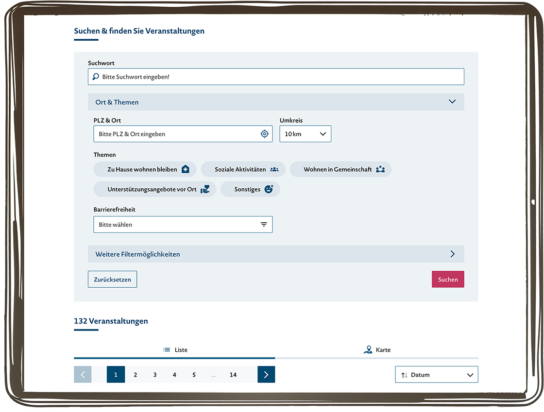Image resolution: width=544 pixels, height=412 pixels.
Task: Click the previous page arrow button
Action: click(83, 375)
